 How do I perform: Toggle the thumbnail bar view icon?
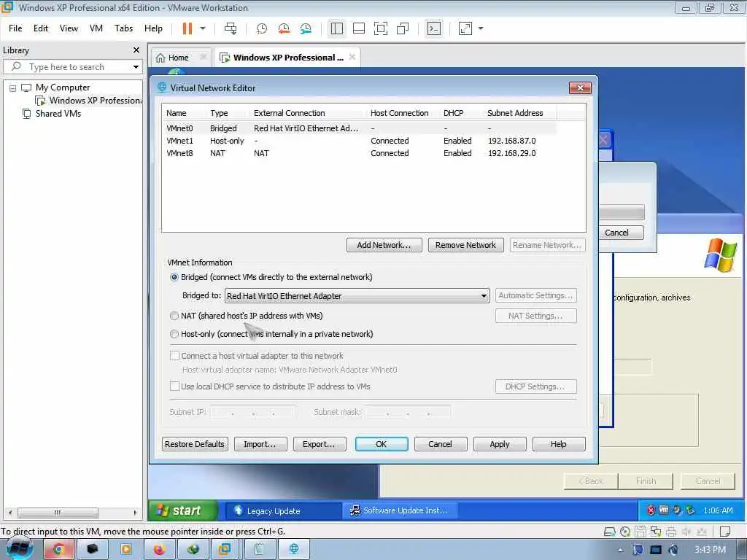click(x=359, y=28)
